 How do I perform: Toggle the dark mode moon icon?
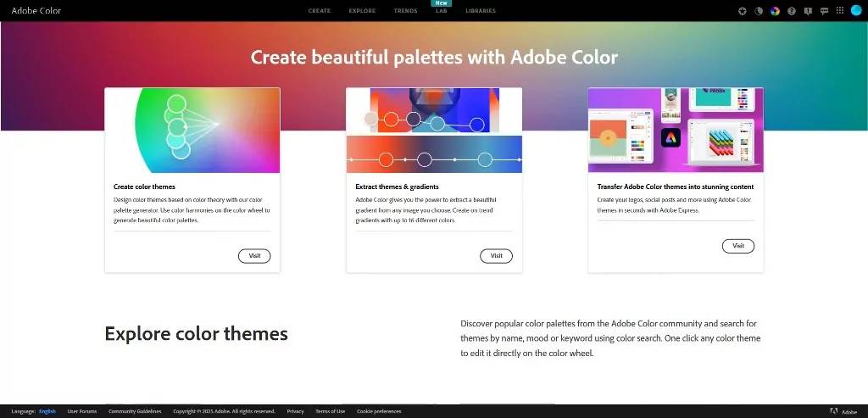pos(759,11)
